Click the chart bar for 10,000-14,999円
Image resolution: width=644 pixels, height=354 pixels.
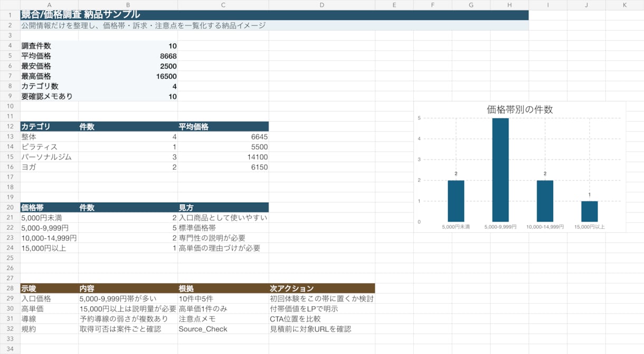click(545, 201)
